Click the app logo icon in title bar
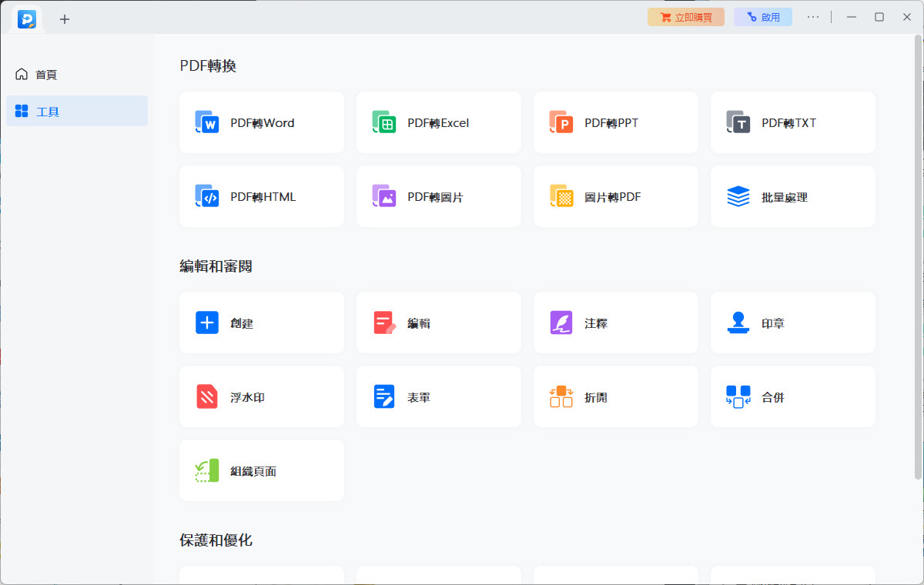 (x=27, y=18)
